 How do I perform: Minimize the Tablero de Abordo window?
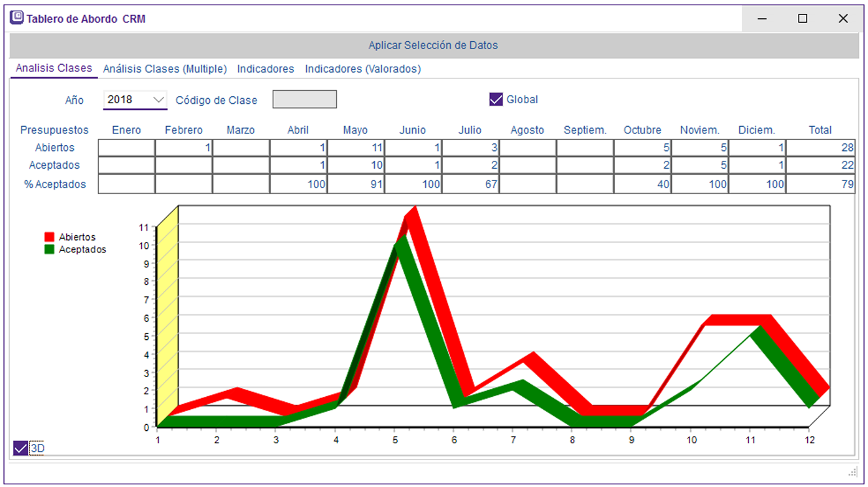pos(762,19)
